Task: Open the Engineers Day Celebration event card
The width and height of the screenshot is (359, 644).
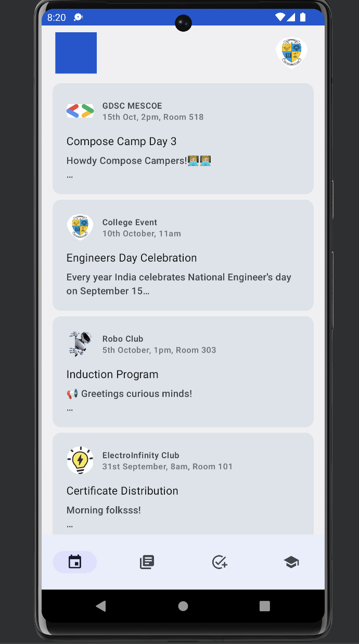Action: coord(183,255)
